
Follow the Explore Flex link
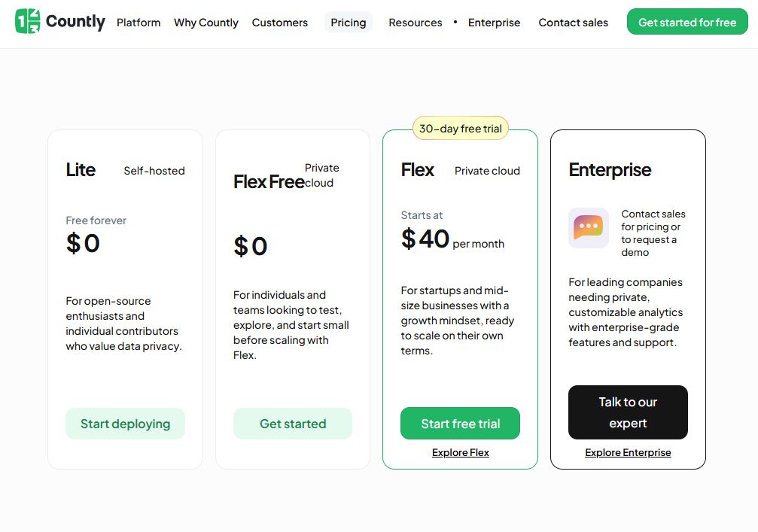pyautogui.click(x=460, y=452)
